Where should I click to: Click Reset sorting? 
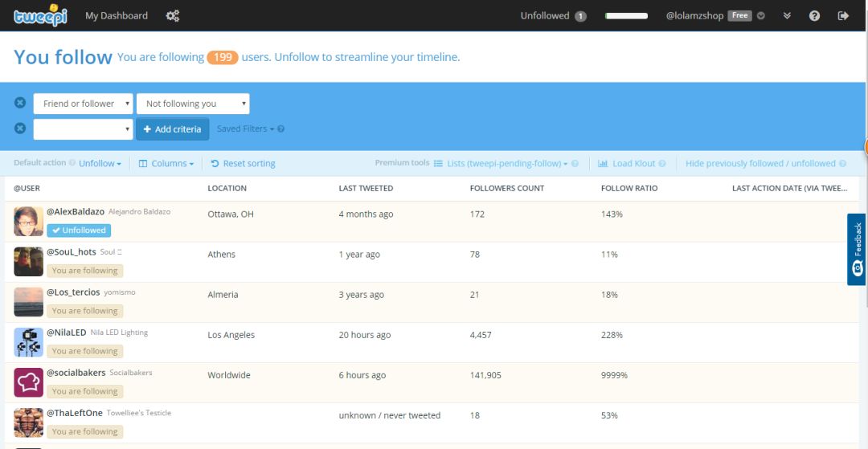(x=243, y=164)
